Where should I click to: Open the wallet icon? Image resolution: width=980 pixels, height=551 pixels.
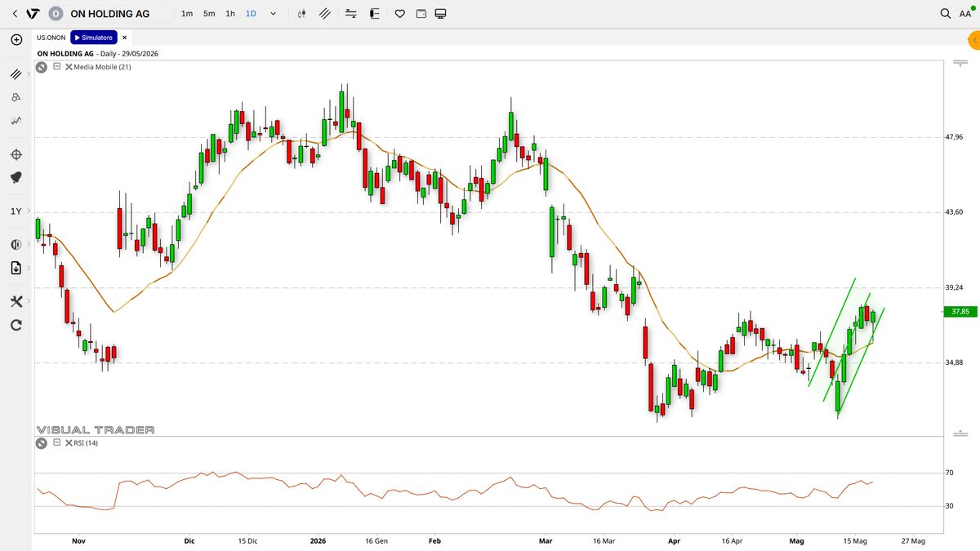(421, 14)
